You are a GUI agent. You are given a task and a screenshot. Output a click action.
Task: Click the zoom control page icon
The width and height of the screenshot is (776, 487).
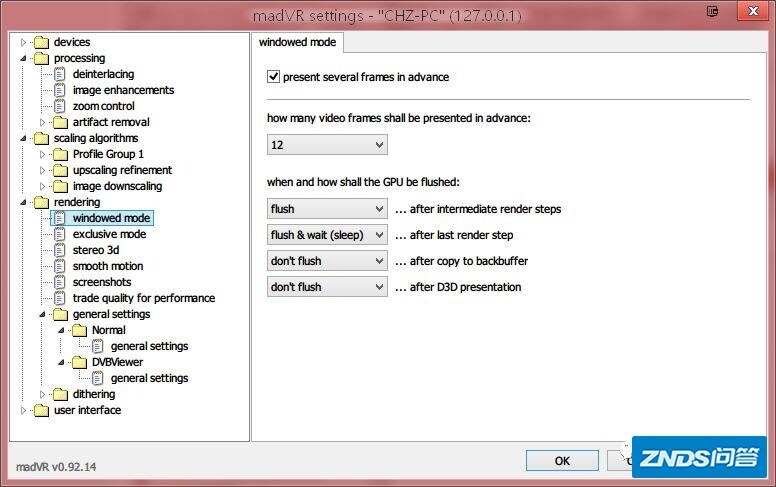pyautogui.click(x=59, y=106)
